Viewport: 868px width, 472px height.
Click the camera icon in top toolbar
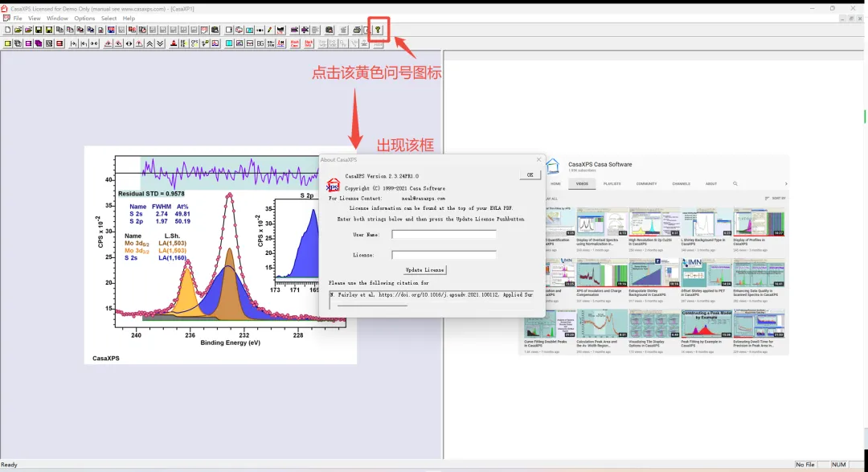tap(329, 30)
